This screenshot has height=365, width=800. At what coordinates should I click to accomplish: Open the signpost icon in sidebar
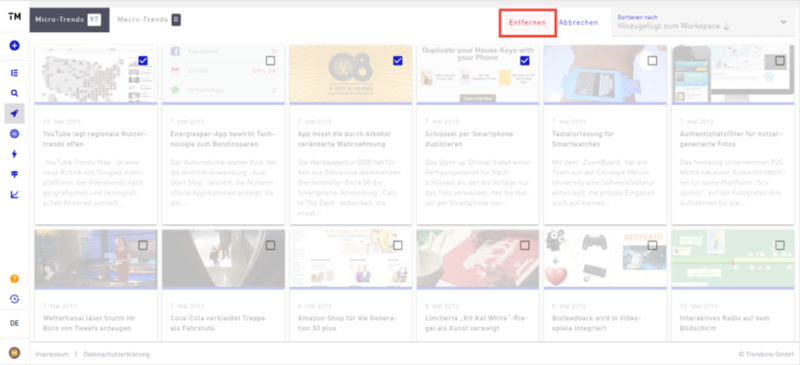click(14, 175)
